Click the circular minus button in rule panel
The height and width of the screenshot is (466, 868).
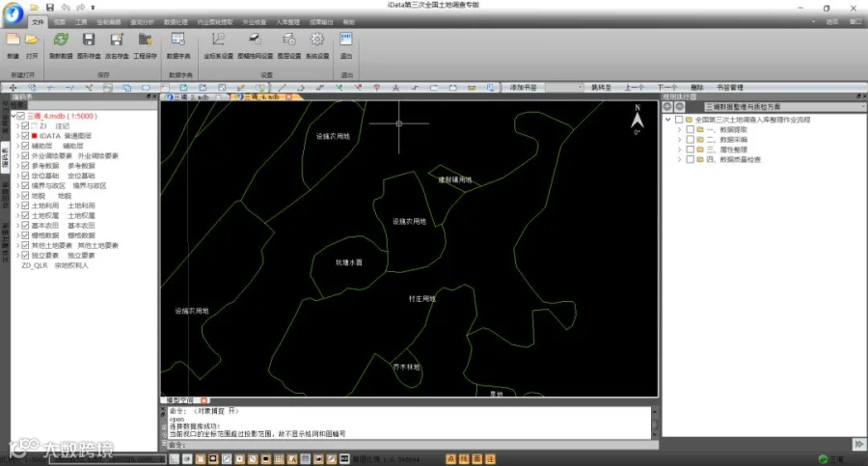[680, 106]
